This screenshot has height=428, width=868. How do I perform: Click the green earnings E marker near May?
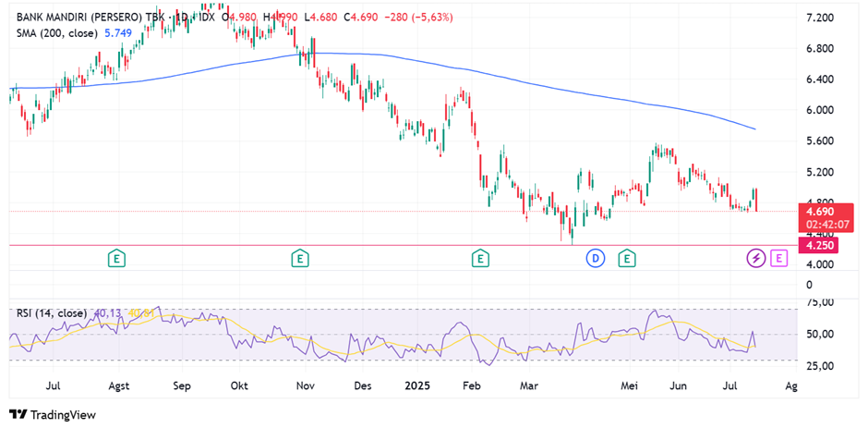627,258
